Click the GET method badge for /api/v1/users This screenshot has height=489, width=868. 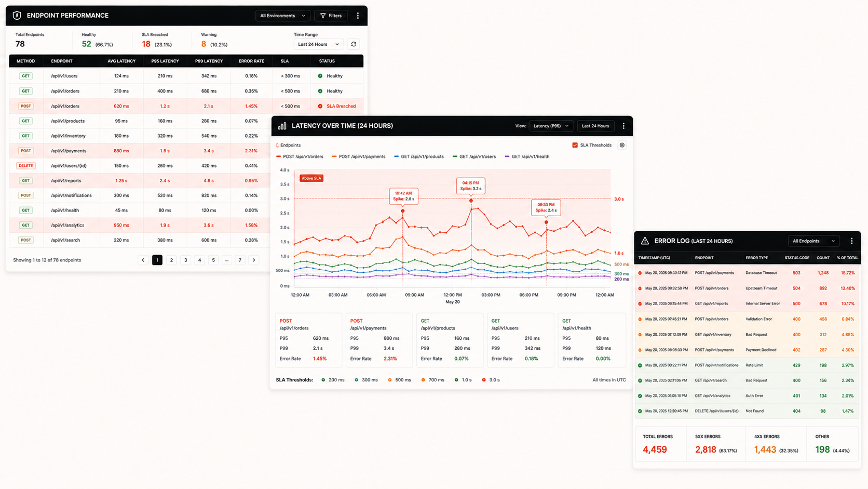point(25,76)
